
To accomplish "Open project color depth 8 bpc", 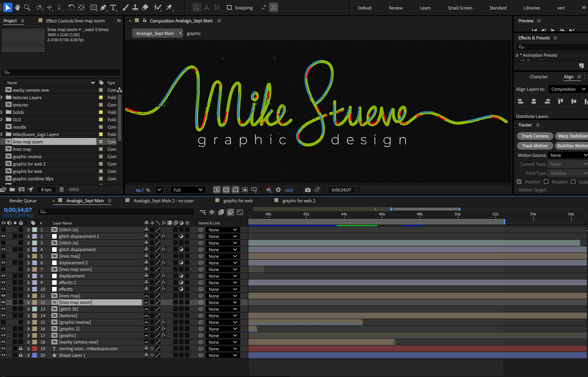I will pos(46,189).
